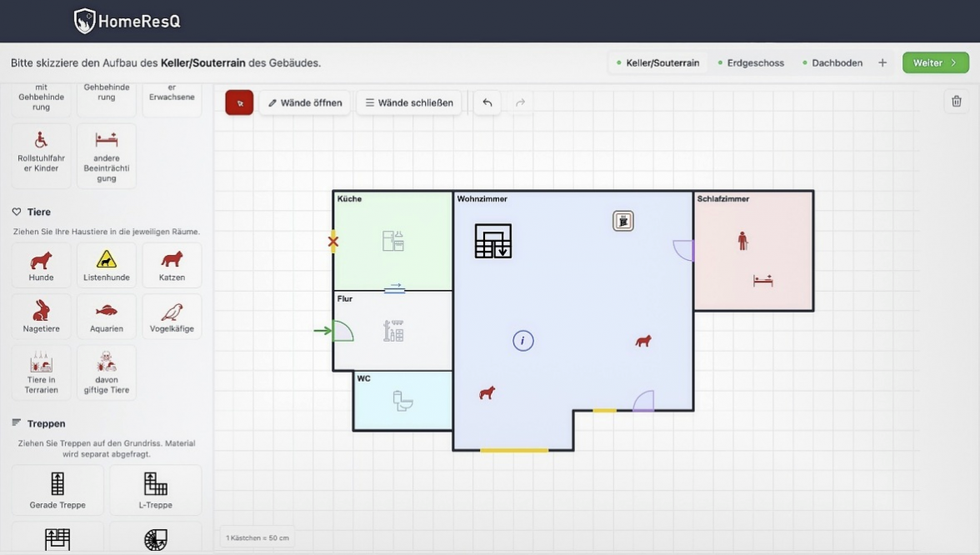Image resolution: width=980 pixels, height=555 pixels.
Task: Click the Wände öffnen button
Action: (x=305, y=103)
